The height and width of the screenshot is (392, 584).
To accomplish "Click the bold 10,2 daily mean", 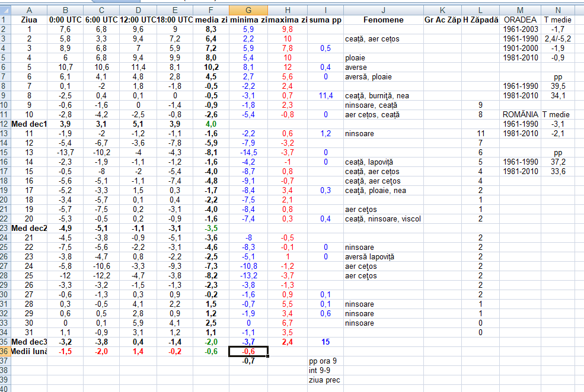I will 211,68.
